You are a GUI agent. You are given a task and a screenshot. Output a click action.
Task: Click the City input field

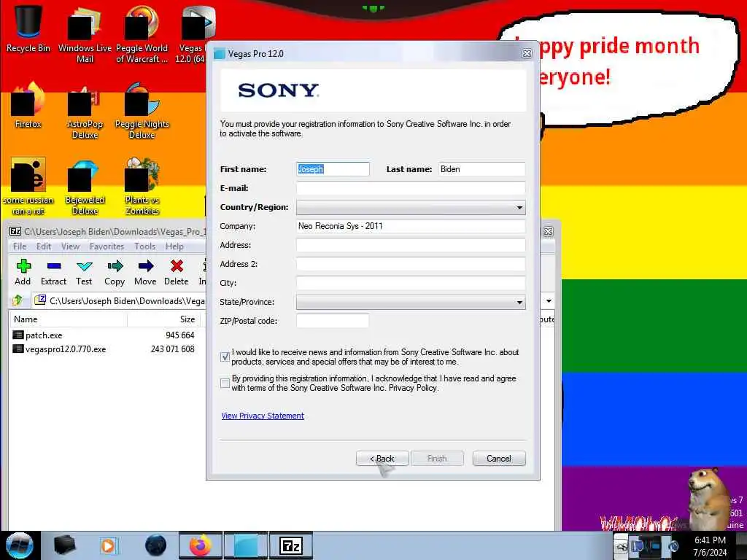[x=411, y=283]
